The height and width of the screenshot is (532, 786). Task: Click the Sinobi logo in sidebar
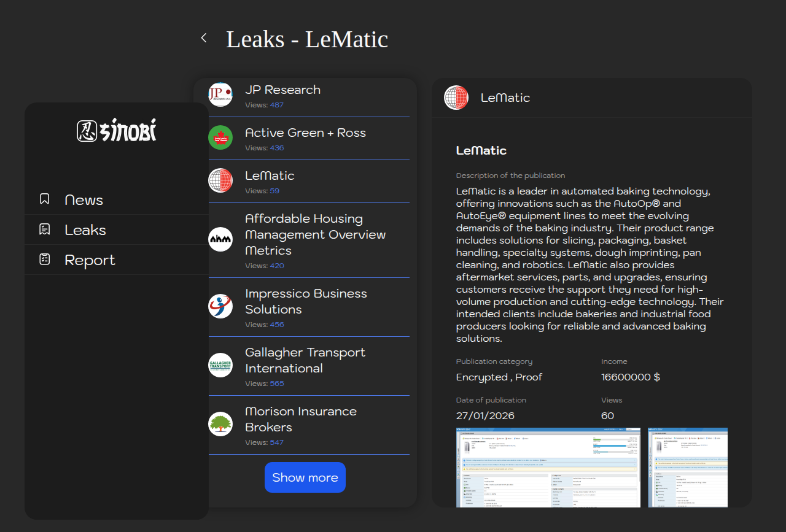tap(117, 131)
